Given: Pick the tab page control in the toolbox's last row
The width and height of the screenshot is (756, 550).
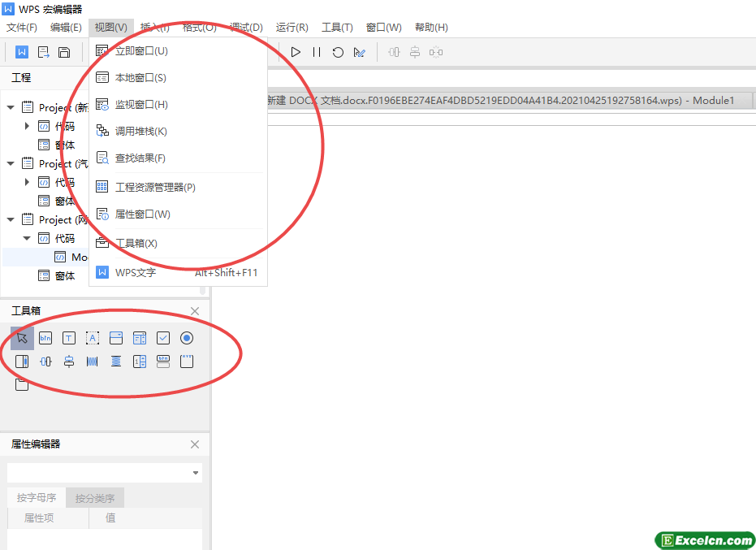Looking at the screenshot, I should tap(22, 384).
